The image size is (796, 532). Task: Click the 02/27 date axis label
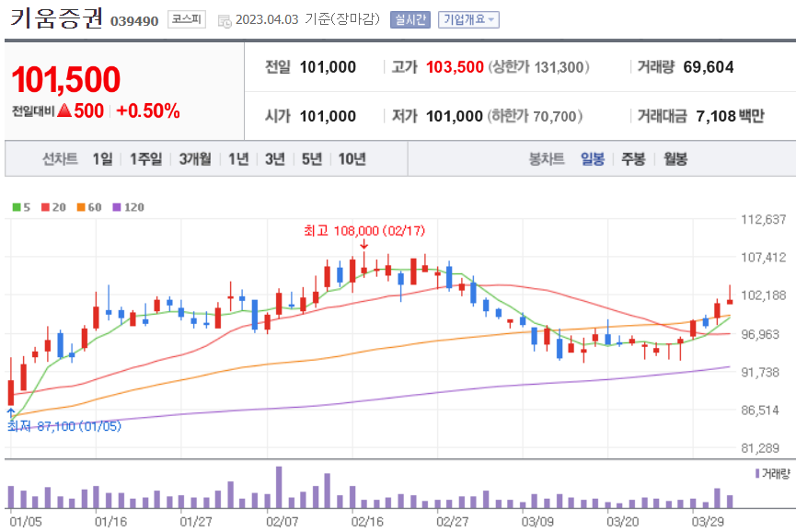pyautogui.click(x=453, y=521)
